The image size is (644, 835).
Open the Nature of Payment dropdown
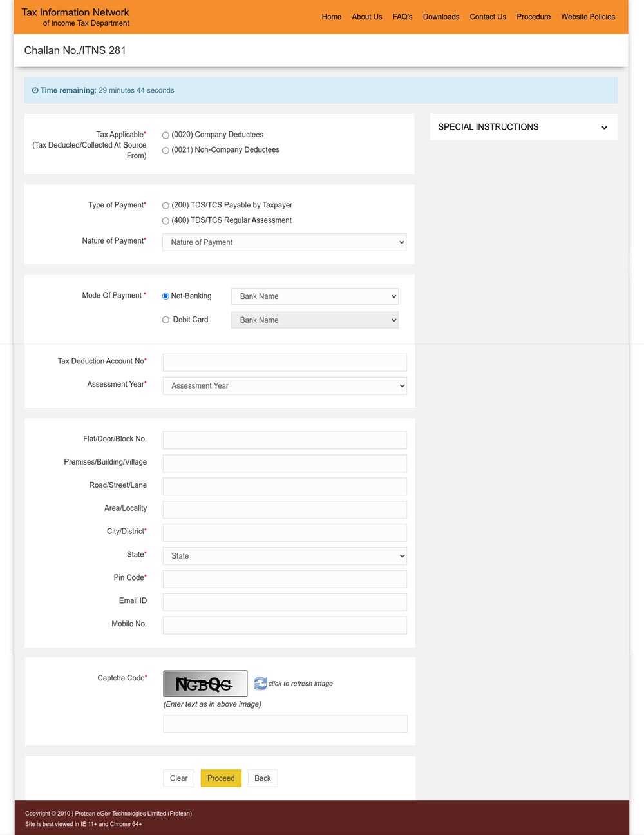coord(284,242)
